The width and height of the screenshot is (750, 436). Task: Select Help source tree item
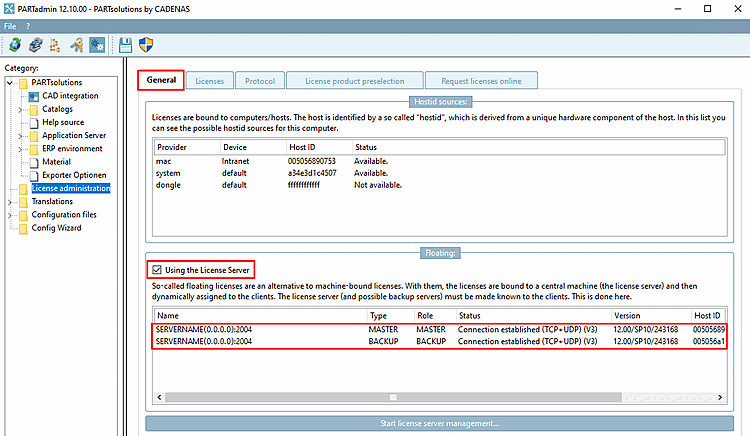pos(63,122)
